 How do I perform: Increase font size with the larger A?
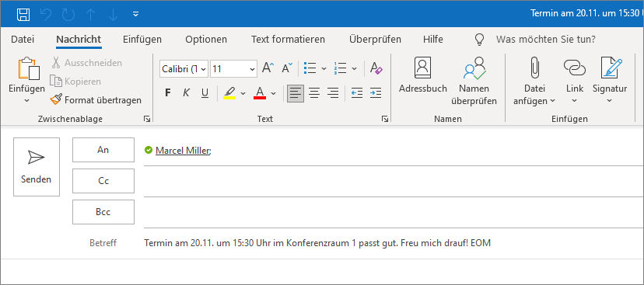(x=268, y=68)
